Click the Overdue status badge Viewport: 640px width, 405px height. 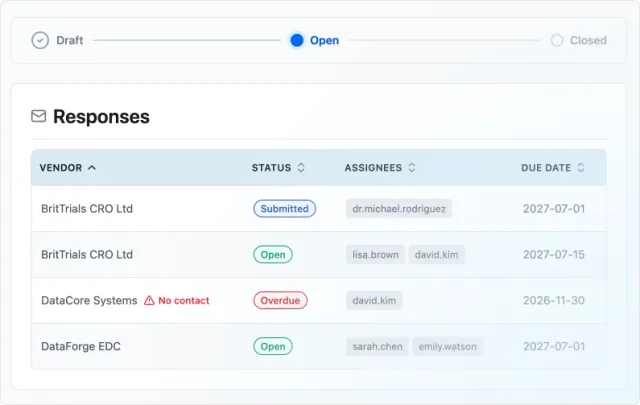[x=280, y=300]
